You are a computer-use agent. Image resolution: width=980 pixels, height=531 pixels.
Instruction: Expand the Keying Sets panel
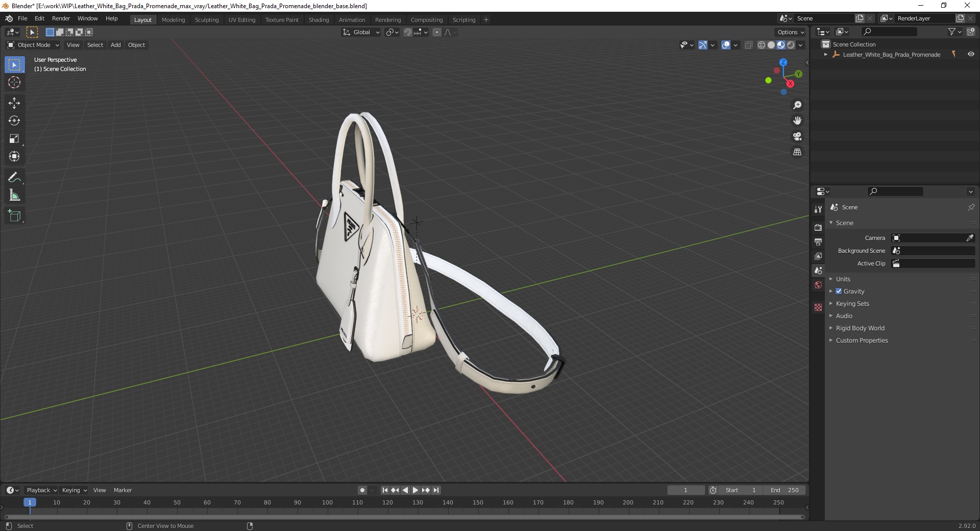(x=852, y=303)
